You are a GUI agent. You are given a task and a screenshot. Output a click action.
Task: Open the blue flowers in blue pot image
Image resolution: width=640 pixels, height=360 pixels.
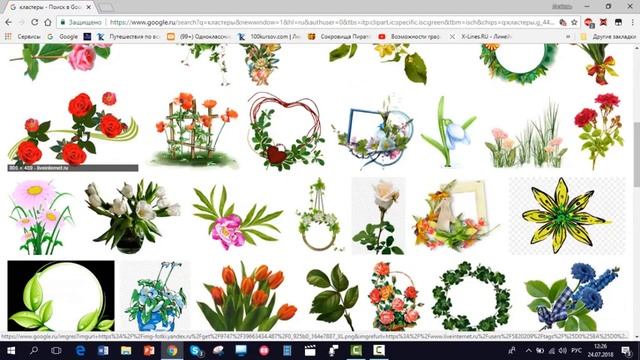click(x=156, y=296)
